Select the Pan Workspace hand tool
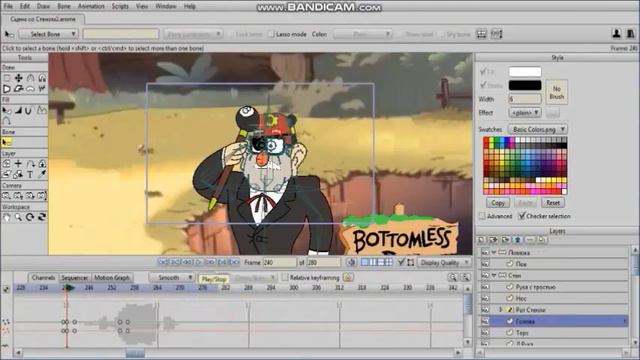The height and width of the screenshot is (360, 640). [x=7, y=217]
